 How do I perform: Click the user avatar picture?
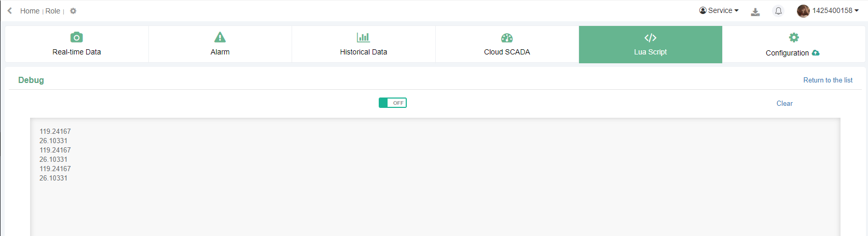click(803, 11)
